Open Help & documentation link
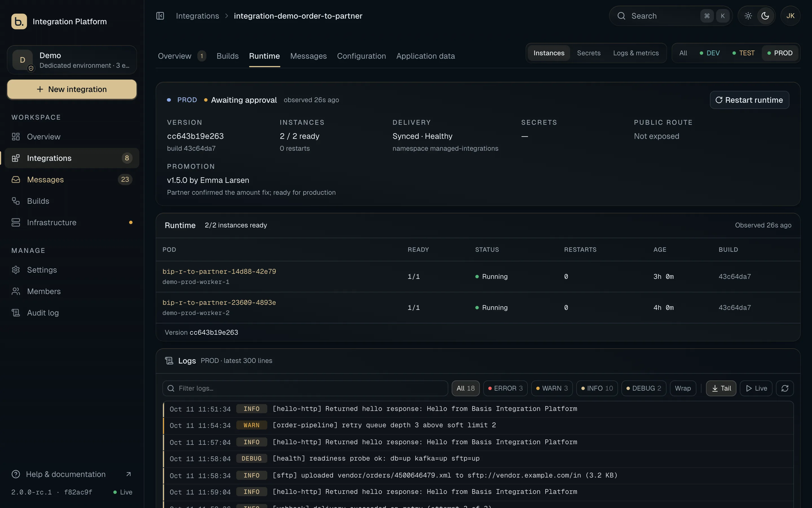 pyautogui.click(x=72, y=474)
